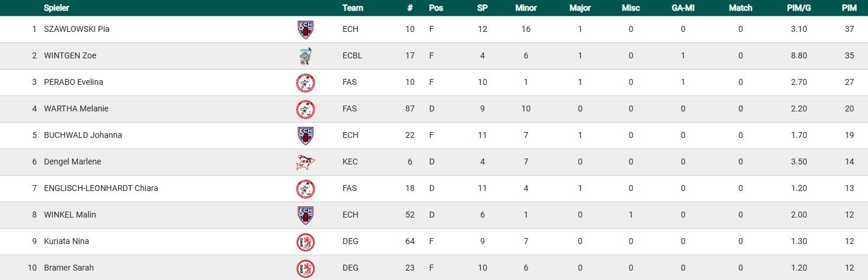Open player SZAWLOWSKI Pia's profile

pyautogui.click(x=77, y=29)
